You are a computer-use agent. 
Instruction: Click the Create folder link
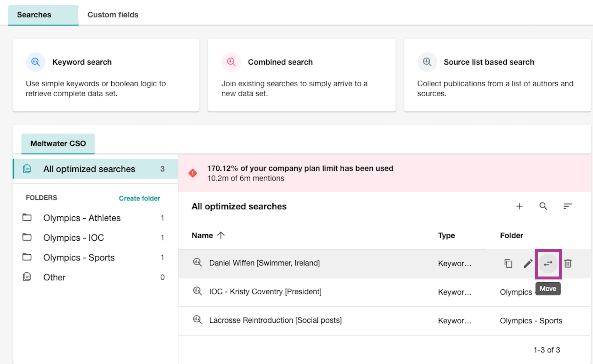tap(139, 198)
